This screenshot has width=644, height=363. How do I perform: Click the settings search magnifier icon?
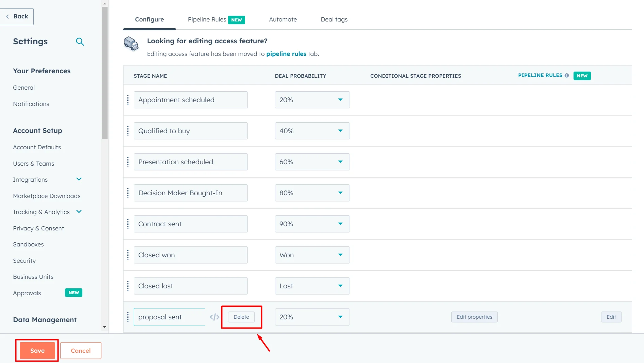click(x=80, y=42)
